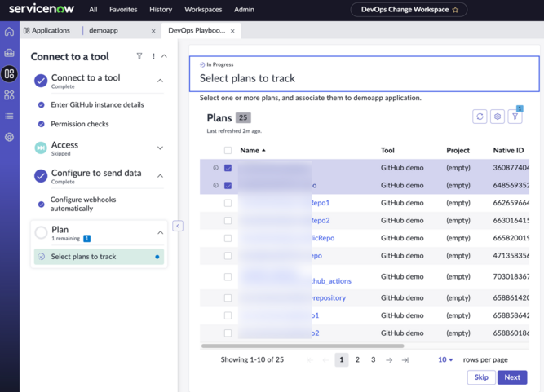The width and height of the screenshot is (544, 392).
Task: Collapse the Connect to a tool stage
Action: tap(161, 81)
